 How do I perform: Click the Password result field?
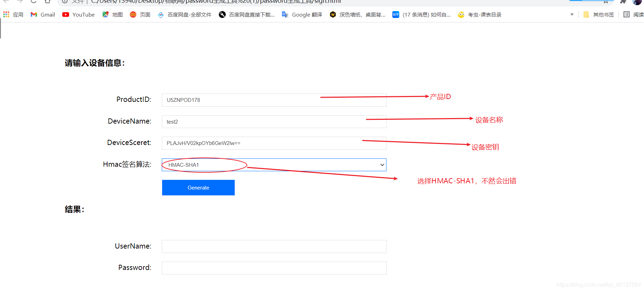click(x=274, y=268)
